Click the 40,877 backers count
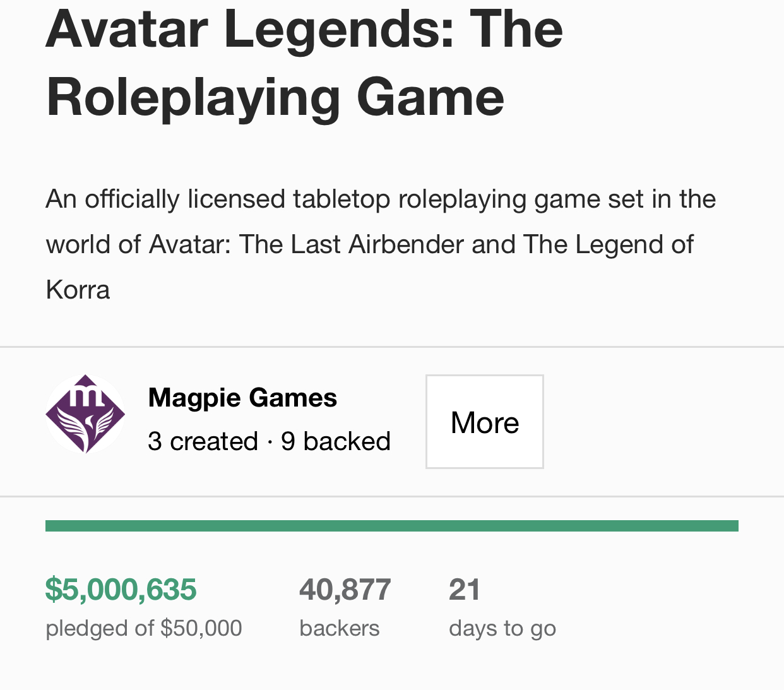Image resolution: width=784 pixels, height=690 pixels. click(x=345, y=589)
